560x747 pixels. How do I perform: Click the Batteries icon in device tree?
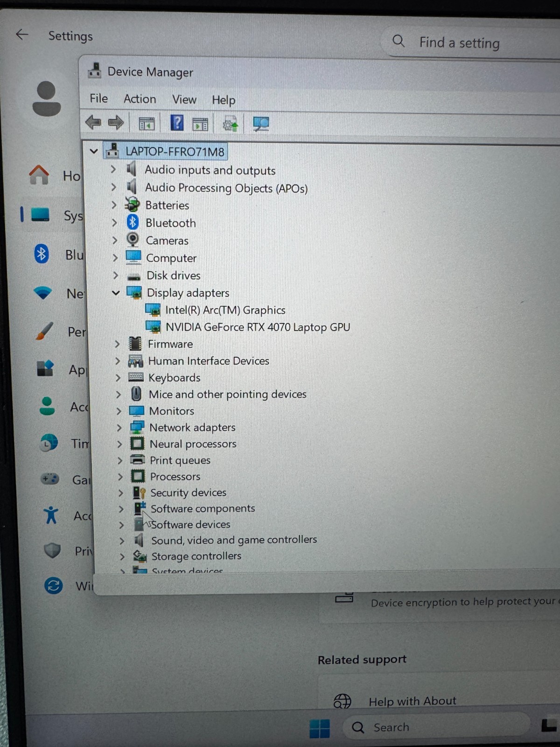point(133,204)
